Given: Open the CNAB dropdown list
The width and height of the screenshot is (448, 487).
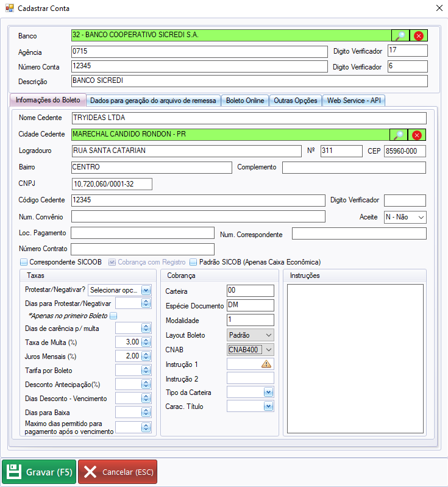Looking at the screenshot, I should [x=268, y=349].
